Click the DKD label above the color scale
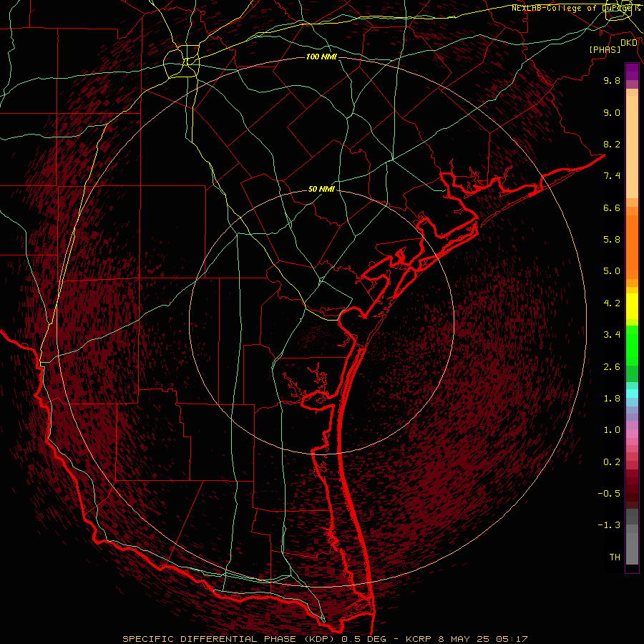644x644 pixels. [629, 42]
